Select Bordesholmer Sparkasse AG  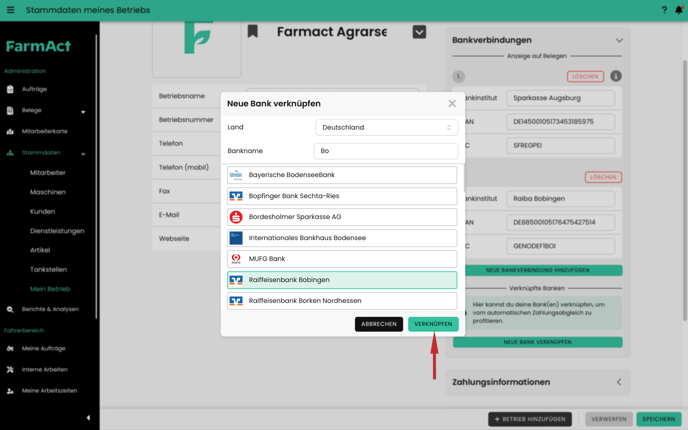342,217
